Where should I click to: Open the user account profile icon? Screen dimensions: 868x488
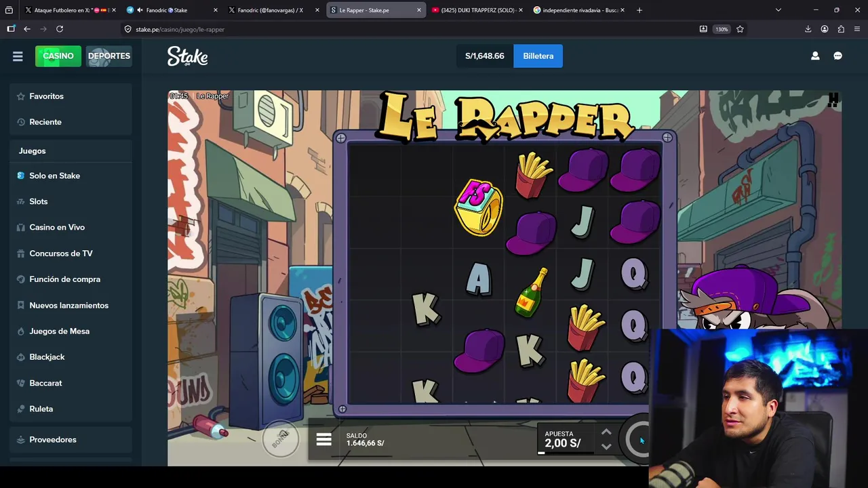click(815, 56)
